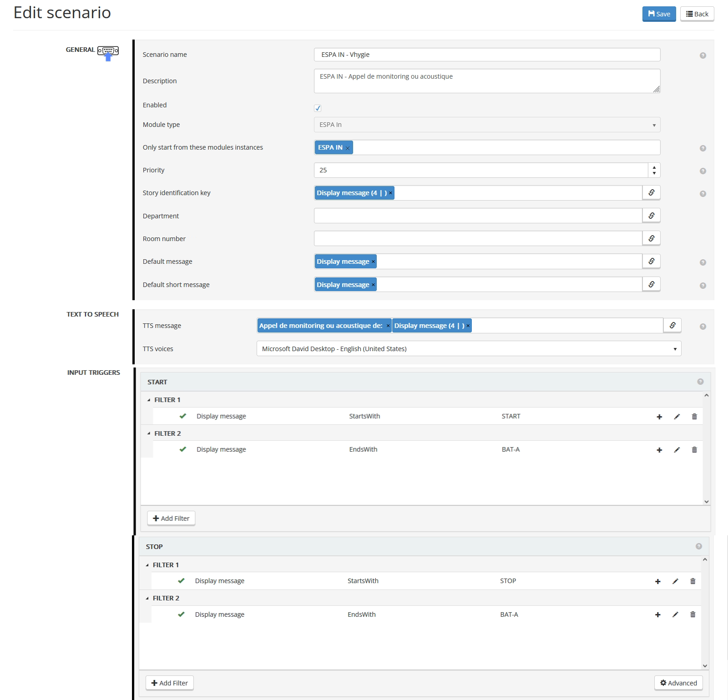728x700 pixels.
Task: Save the scenario
Action: [x=658, y=14]
